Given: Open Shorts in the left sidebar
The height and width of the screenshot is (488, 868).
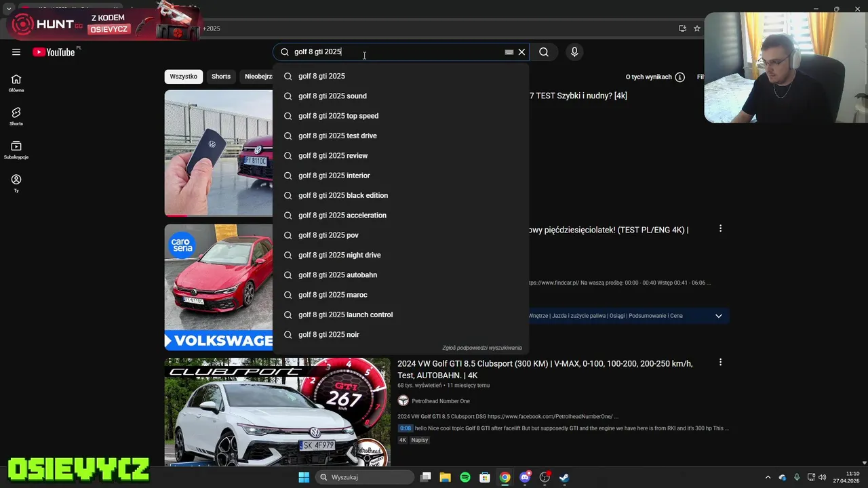Looking at the screenshot, I should pyautogui.click(x=16, y=117).
